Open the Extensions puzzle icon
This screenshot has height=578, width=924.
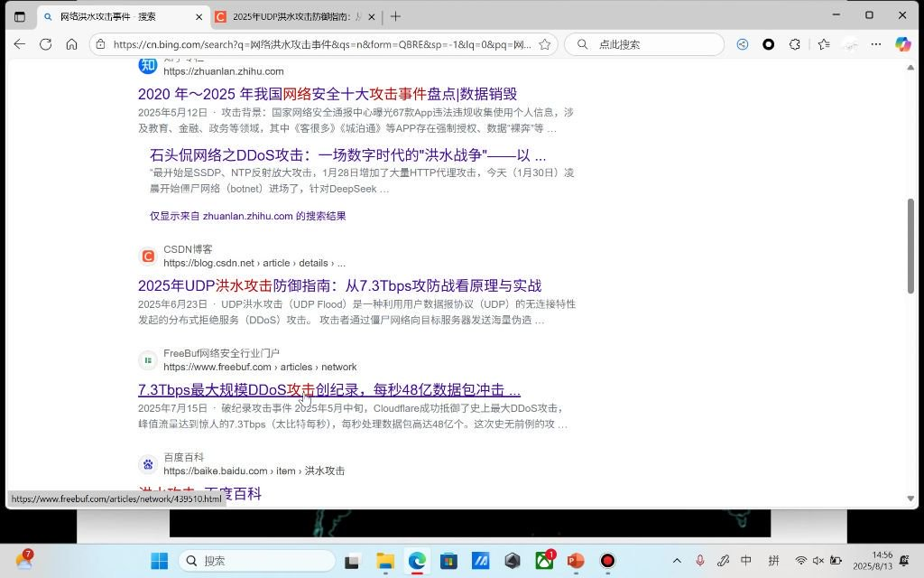pyautogui.click(x=795, y=44)
